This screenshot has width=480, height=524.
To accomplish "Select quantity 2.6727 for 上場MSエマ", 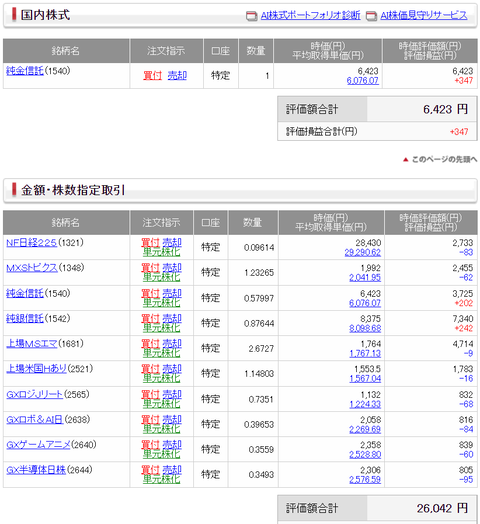I will coord(261,349).
